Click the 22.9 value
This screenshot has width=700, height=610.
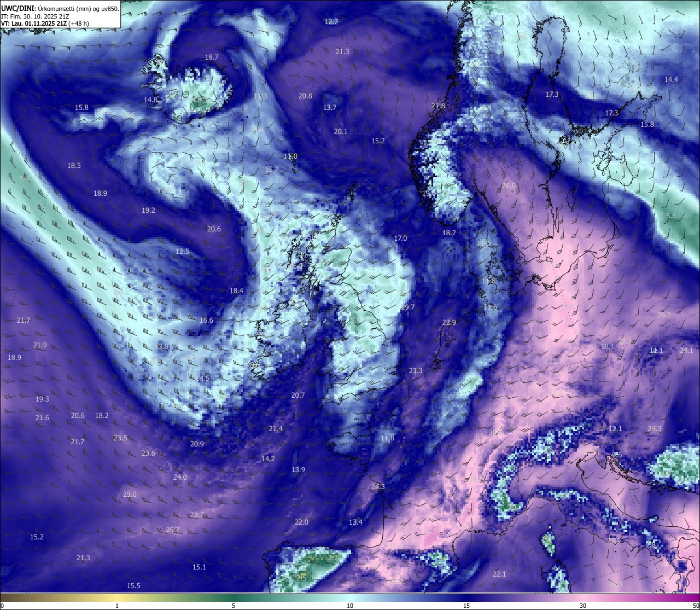449,322
